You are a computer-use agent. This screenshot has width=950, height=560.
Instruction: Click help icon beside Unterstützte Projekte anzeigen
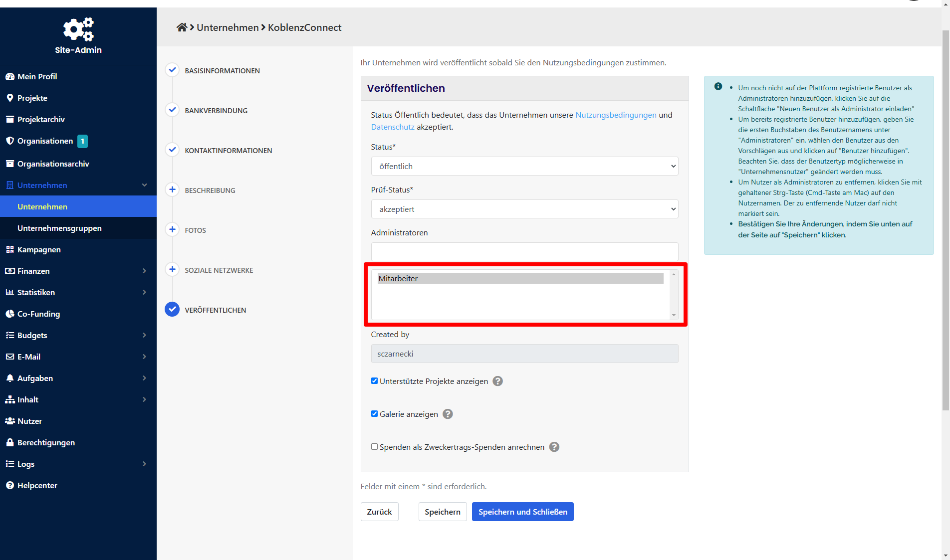pos(497,381)
